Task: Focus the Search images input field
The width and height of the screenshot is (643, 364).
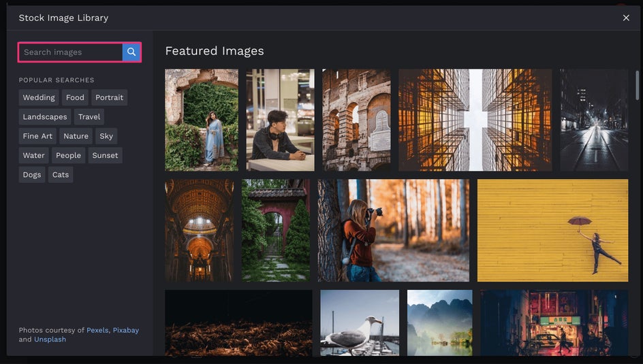Action: click(x=71, y=52)
